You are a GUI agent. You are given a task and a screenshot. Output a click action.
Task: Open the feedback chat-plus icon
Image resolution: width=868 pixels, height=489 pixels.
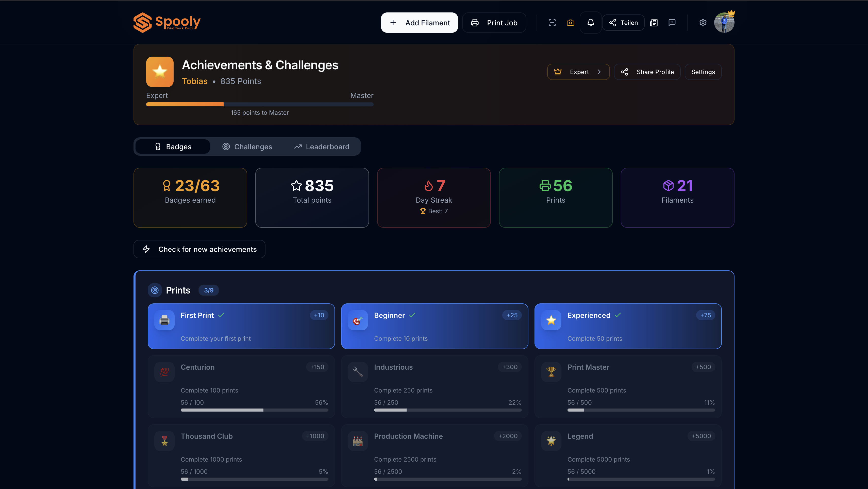672,23
